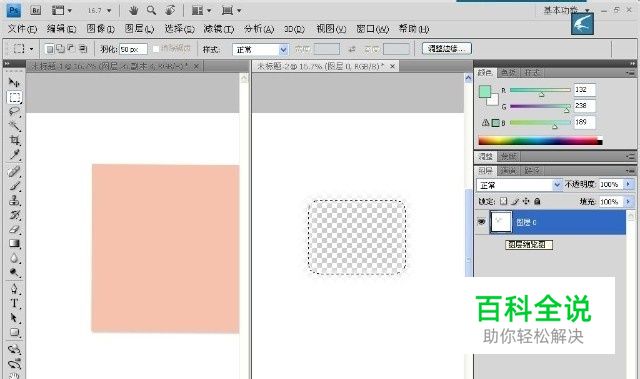Image resolution: width=640 pixels, height=379 pixels.
Task: Select the Eyedropper tool
Action: [14, 155]
